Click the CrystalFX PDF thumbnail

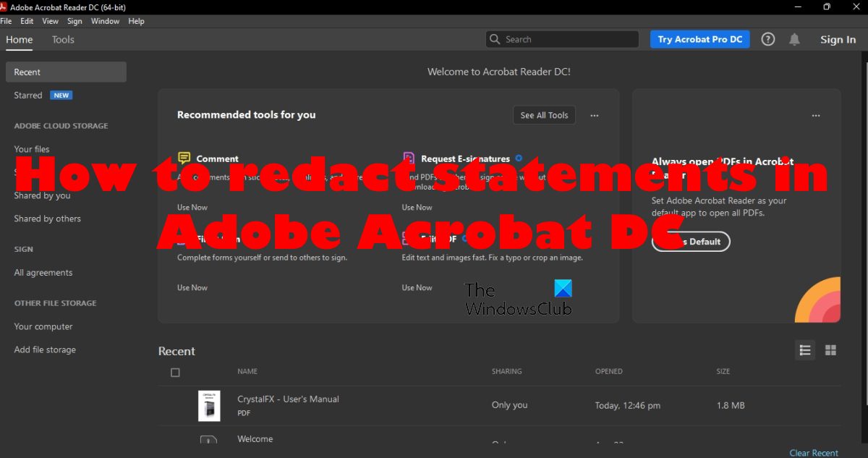coord(209,406)
